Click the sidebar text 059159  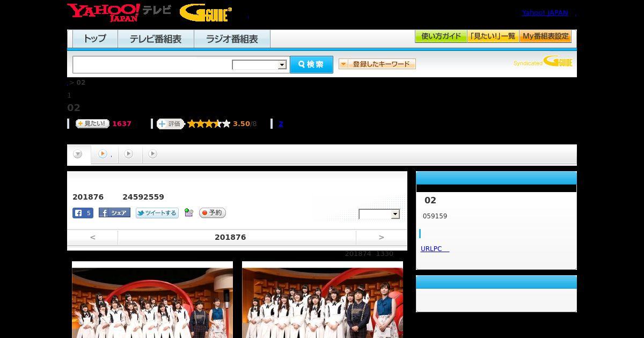click(435, 216)
